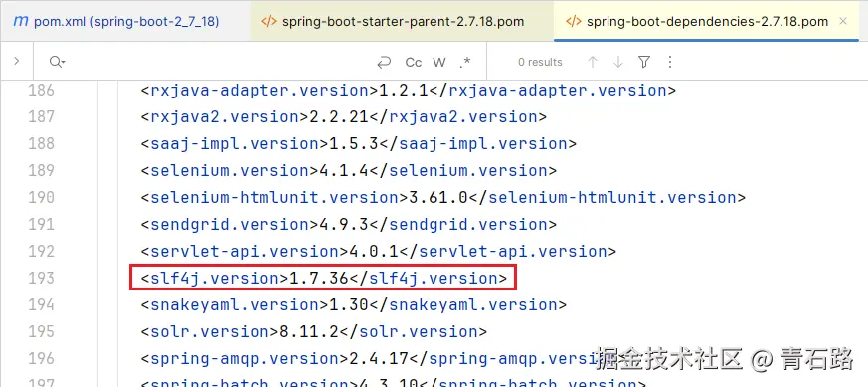The height and width of the screenshot is (387, 868).
Task: Click line number 186 in the gutter
Action: point(41,90)
